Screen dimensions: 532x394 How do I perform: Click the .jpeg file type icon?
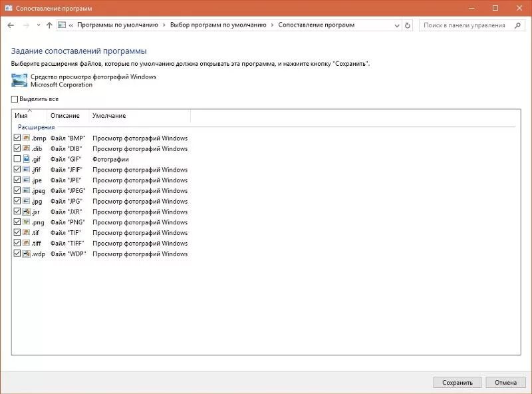pos(27,190)
